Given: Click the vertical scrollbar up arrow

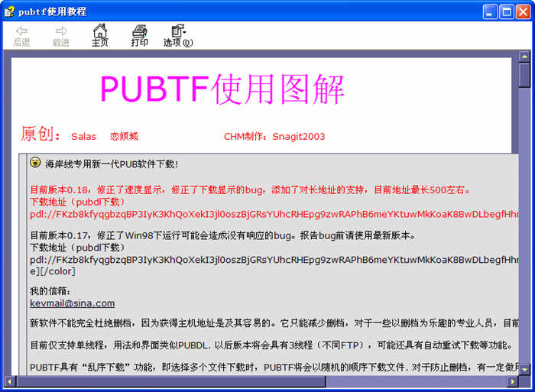Looking at the screenshot, I should (524, 57).
